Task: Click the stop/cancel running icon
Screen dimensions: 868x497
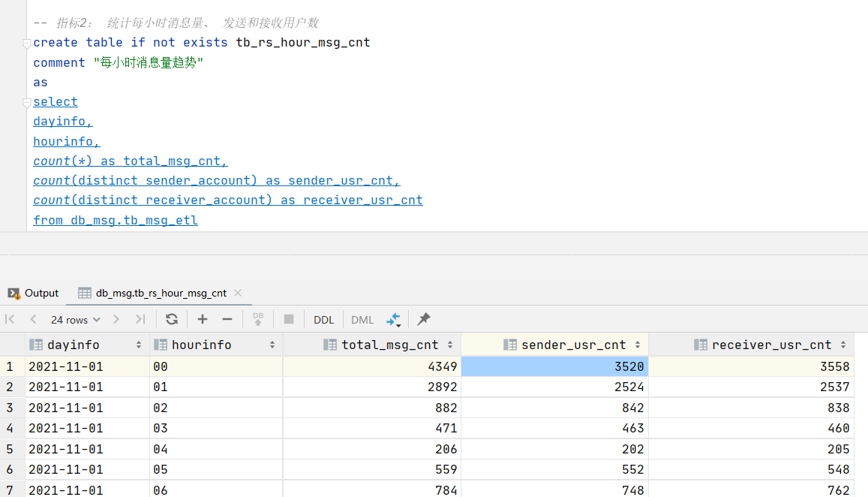Action: click(x=288, y=319)
